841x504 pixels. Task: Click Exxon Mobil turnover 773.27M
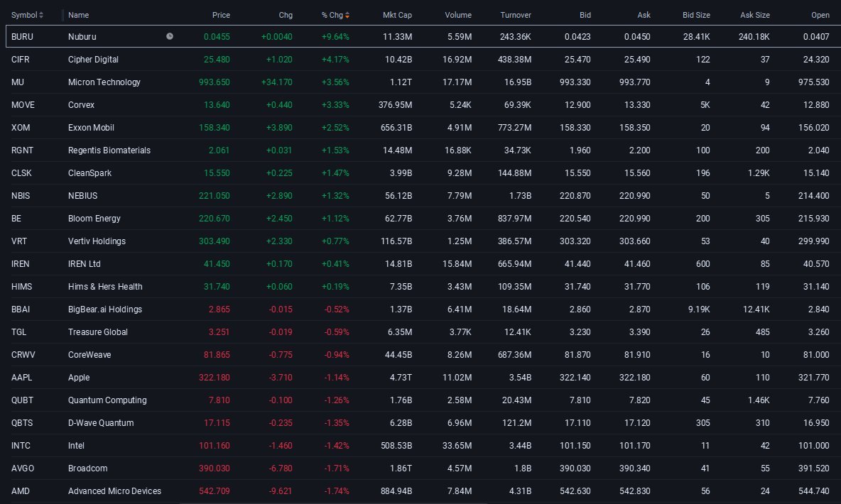point(514,128)
